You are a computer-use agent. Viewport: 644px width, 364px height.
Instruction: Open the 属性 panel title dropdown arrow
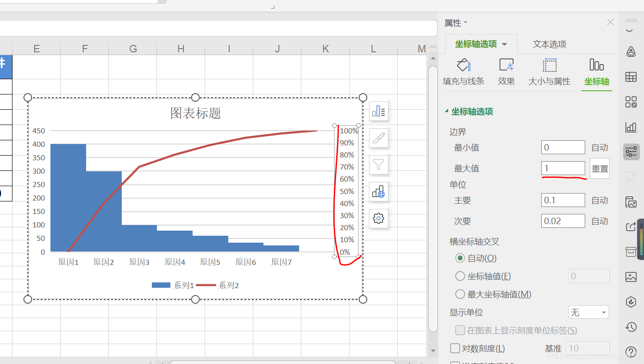465,23
